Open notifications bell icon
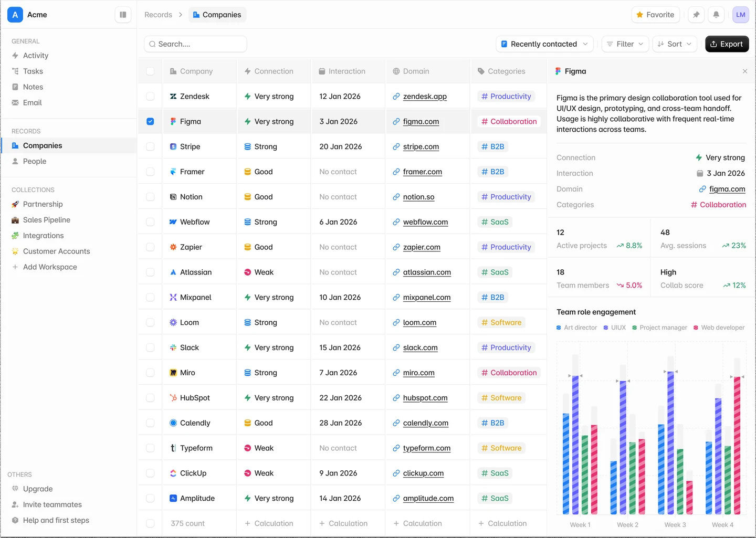Image resolution: width=756 pixels, height=538 pixels. coord(716,15)
